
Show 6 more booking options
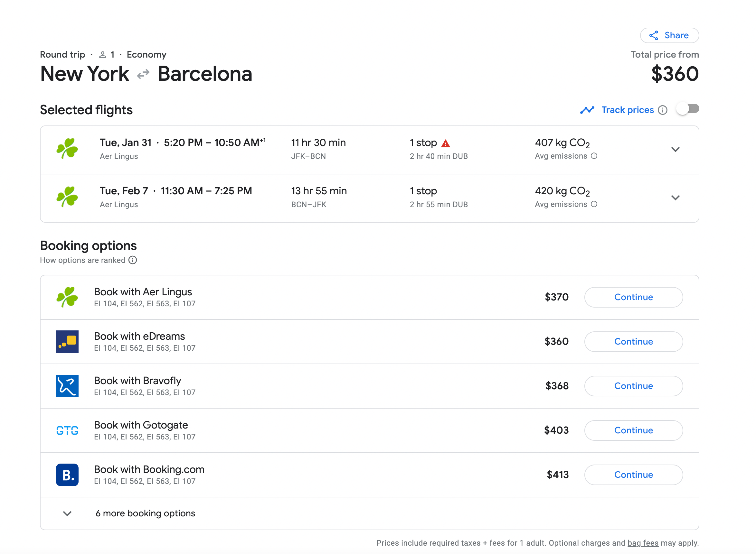(145, 513)
